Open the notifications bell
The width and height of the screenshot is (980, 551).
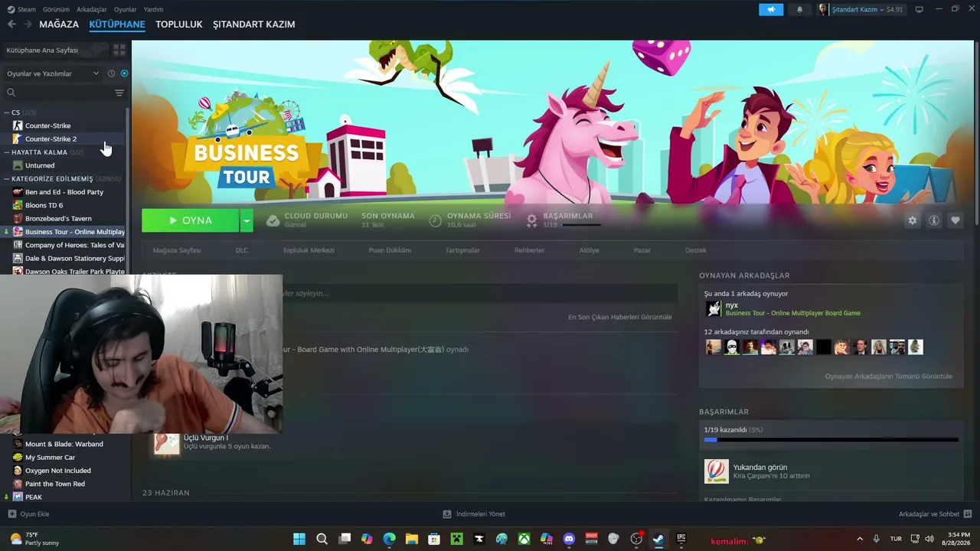tap(800, 9)
